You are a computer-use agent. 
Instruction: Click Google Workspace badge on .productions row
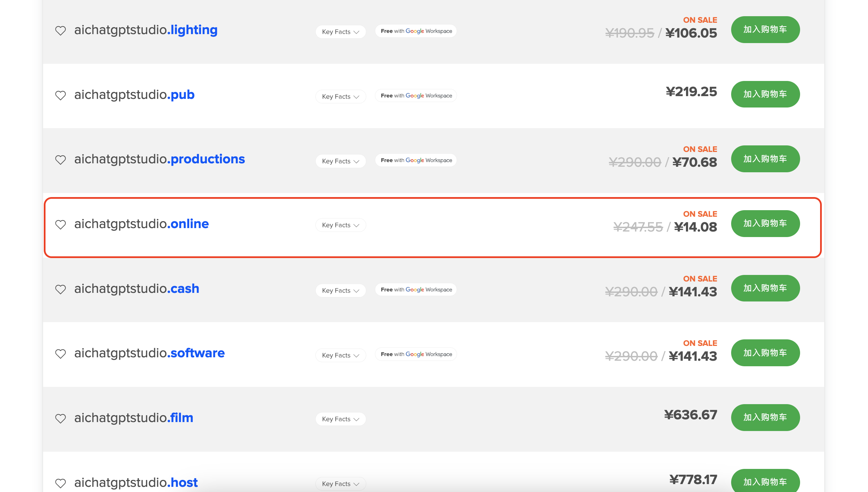[416, 160]
